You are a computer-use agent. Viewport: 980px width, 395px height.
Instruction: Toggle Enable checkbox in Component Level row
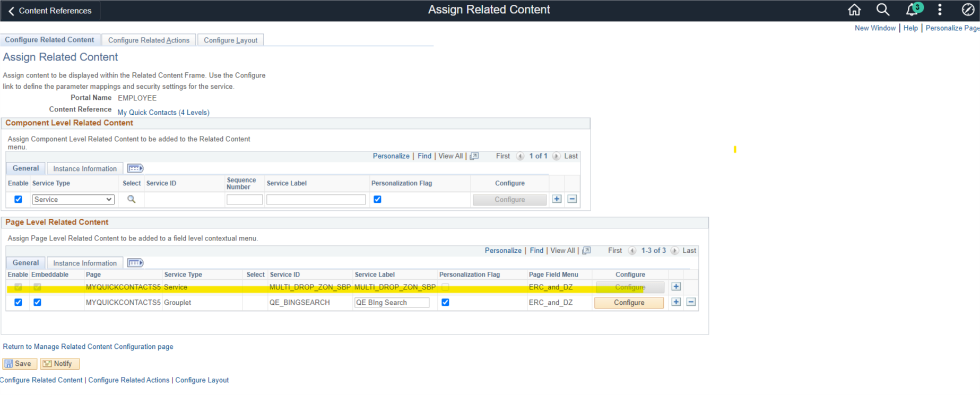[18, 200]
